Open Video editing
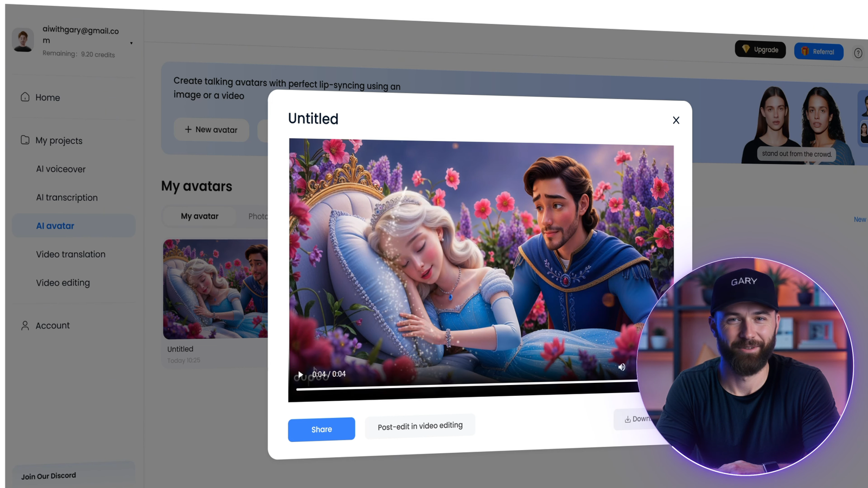868x488 pixels. pyautogui.click(x=63, y=282)
